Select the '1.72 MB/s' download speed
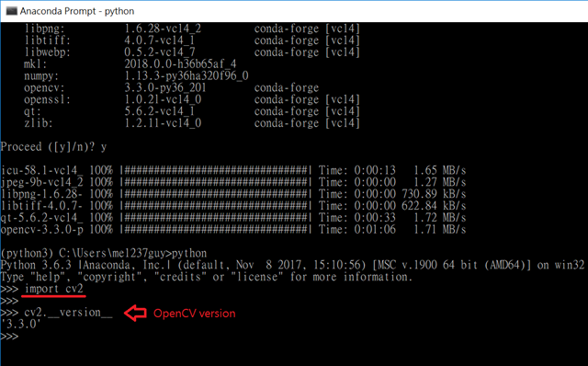This screenshot has width=588, height=366. 439,218
